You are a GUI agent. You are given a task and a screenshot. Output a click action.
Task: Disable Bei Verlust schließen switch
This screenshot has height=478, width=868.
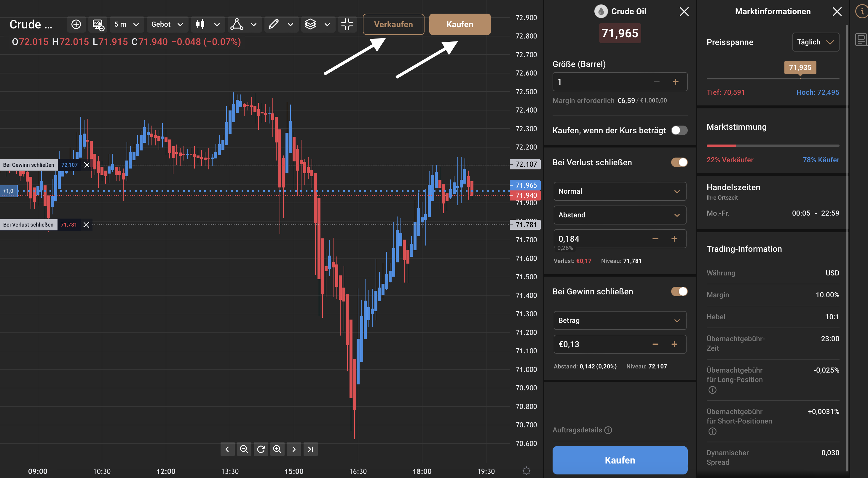coord(679,163)
